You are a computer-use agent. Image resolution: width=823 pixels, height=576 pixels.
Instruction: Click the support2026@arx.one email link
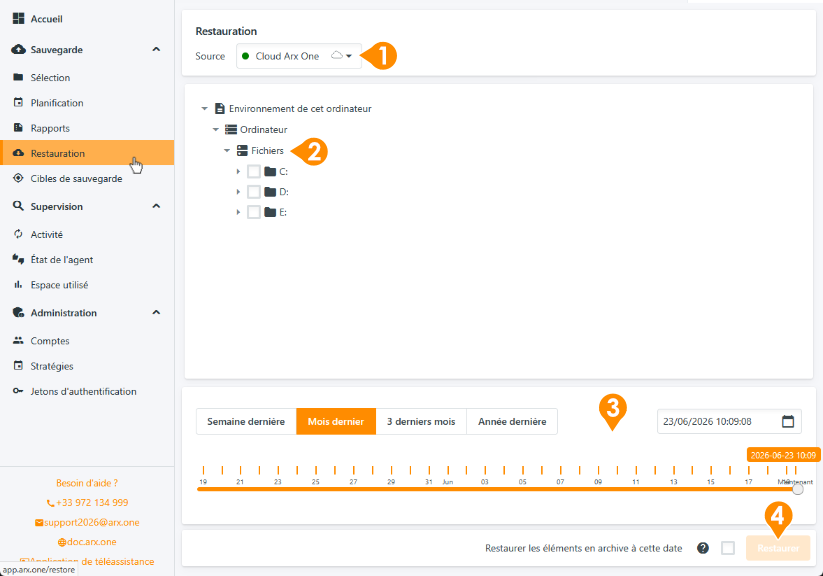coord(87,522)
